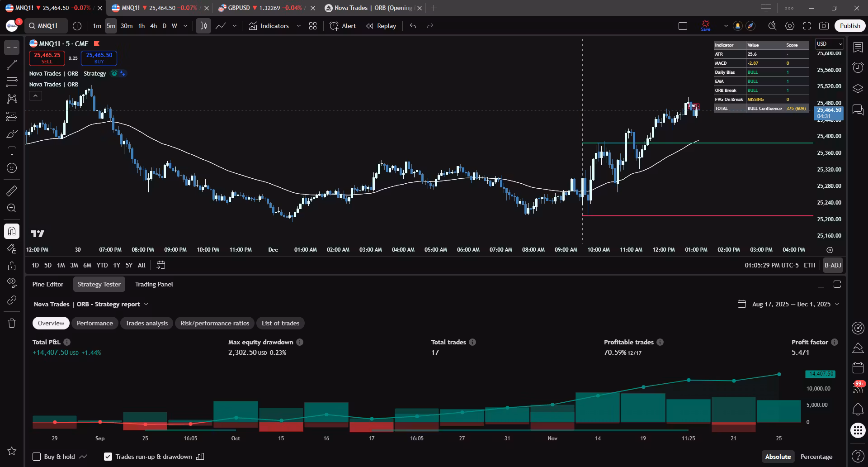Switch equity chart to Percentage
The height and width of the screenshot is (467, 868).
pos(816,457)
